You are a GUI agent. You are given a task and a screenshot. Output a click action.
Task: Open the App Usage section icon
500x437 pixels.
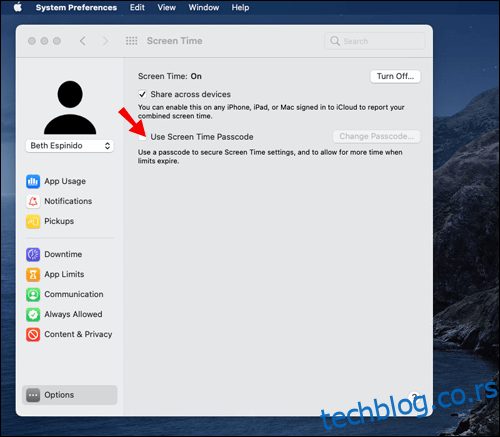tap(33, 181)
